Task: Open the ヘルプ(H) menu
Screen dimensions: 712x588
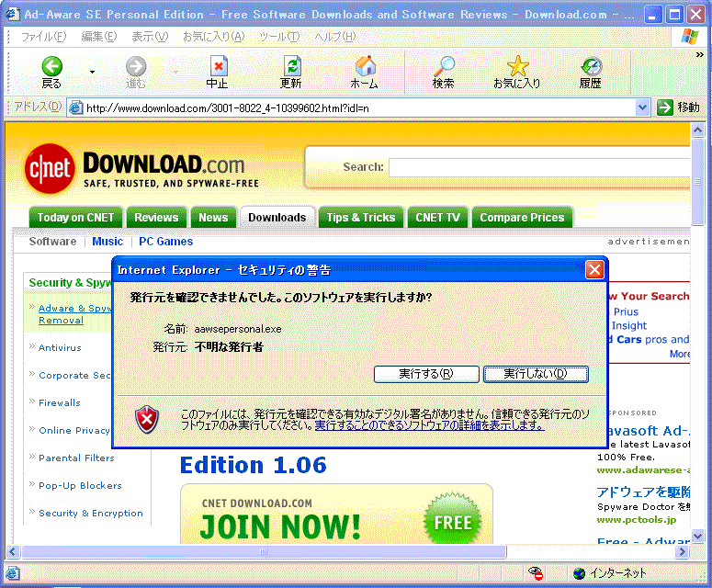Action: 335,37
